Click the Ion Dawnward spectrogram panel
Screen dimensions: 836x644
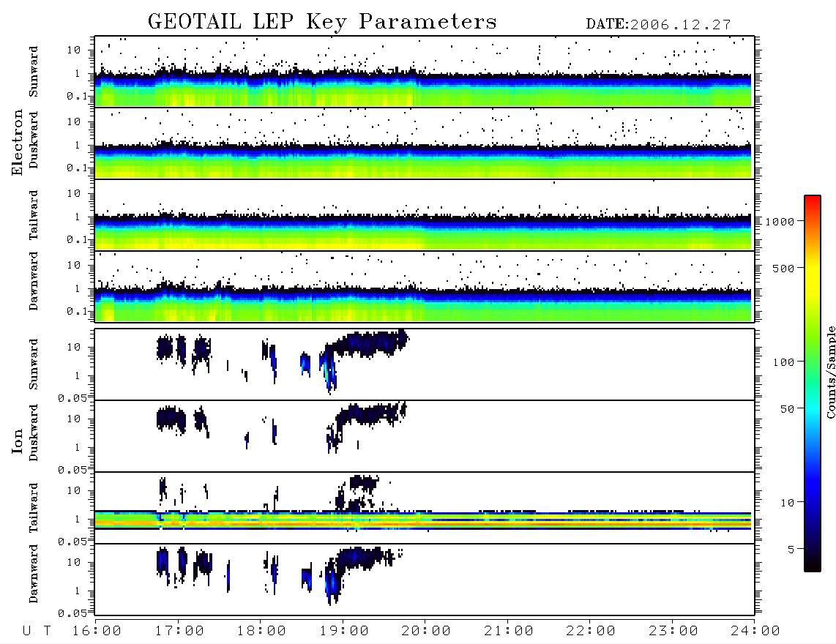pyautogui.click(x=425, y=580)
